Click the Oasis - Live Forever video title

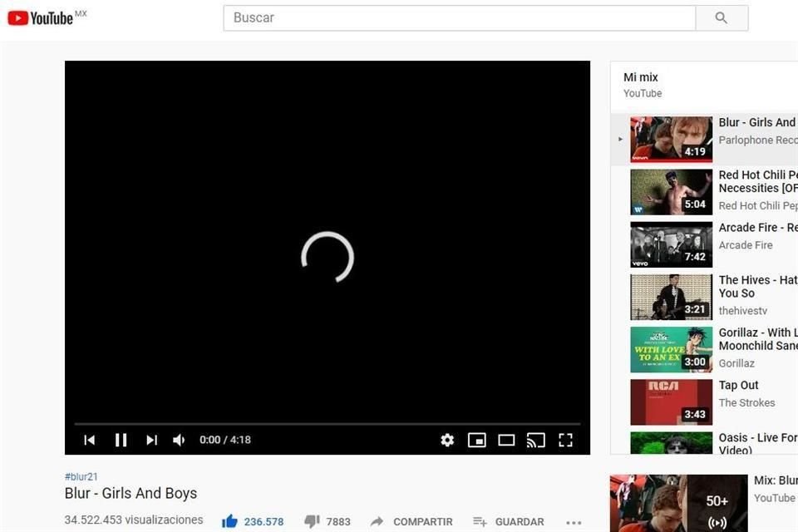click(758, 443)
